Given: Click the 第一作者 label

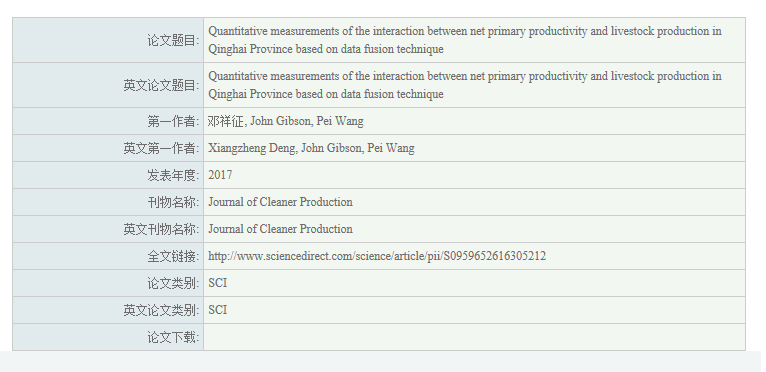Looking at the screenshot, I should tap(173, 121).
